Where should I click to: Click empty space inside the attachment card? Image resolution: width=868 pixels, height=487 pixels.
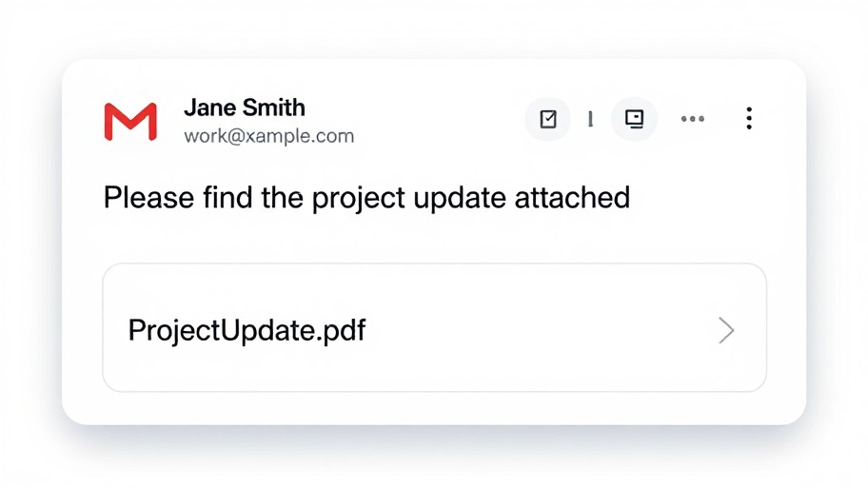click(x=533, y=330)
